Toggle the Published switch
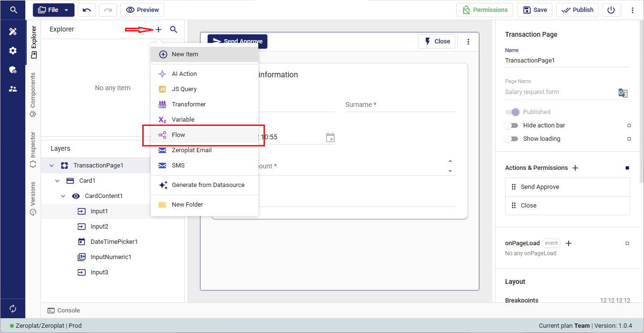Screen dimensions: 644x333 tap(512, 112)
